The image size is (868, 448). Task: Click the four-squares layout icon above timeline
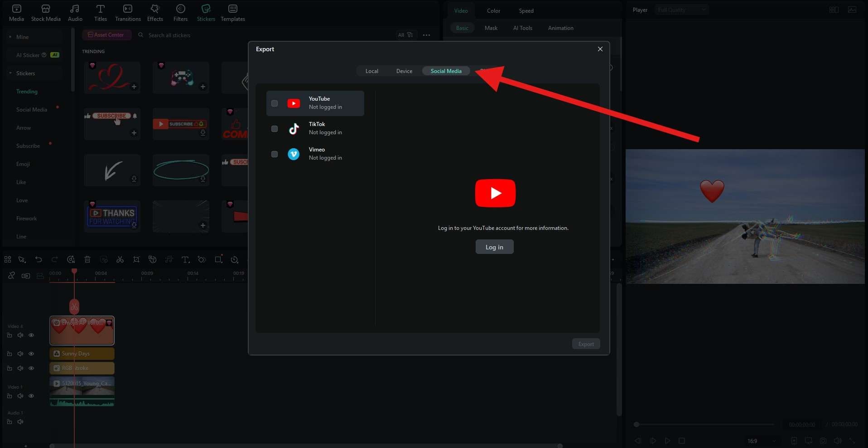(8, 259)
